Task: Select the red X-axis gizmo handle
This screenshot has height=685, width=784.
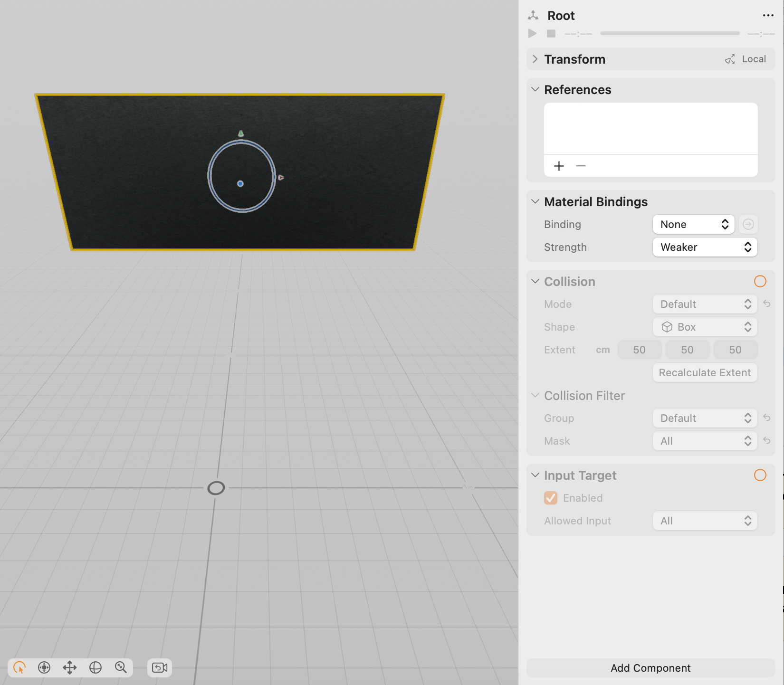Action: pos(281,177)
